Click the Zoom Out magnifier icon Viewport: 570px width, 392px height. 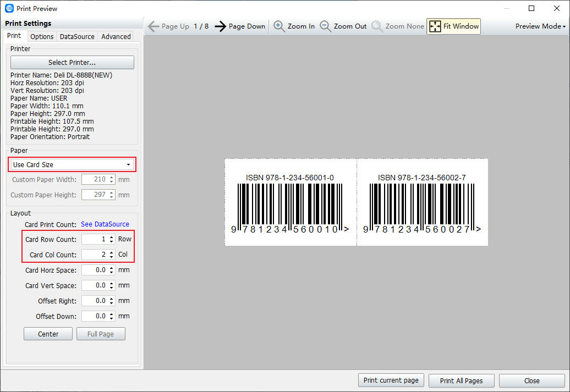[x=325, y=26]
